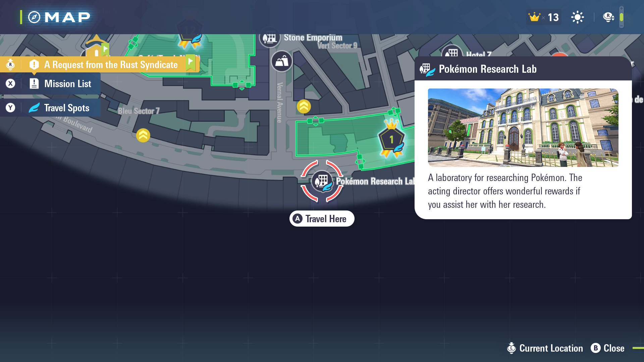Click the rank 1 crown battle badge
The height and width of the screenshot is (362, 644).
[x=391, y=138]
